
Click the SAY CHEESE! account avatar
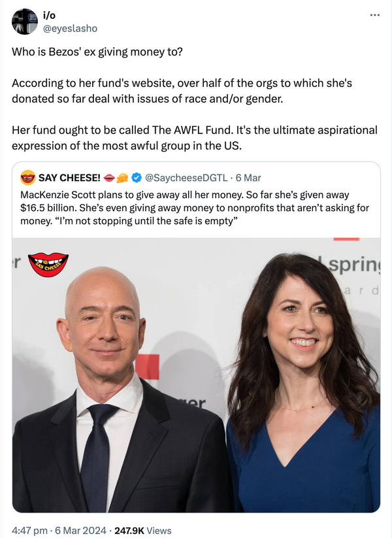28,178
